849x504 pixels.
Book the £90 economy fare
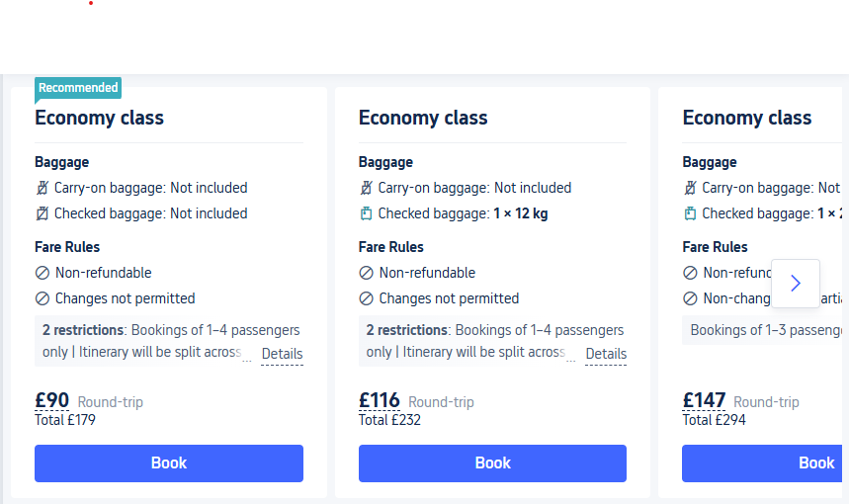[x=169, y=462]
